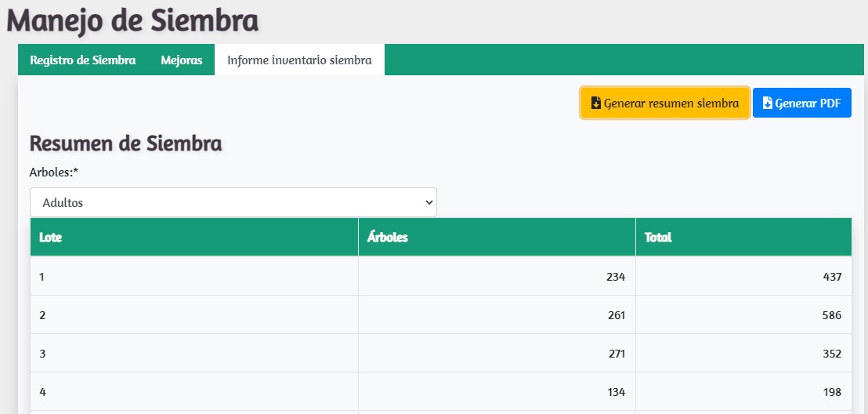The width and height of the screenshot is (868, 414).
Task: Select the Informe inventario siembra tab
Action: coord(299,60)
